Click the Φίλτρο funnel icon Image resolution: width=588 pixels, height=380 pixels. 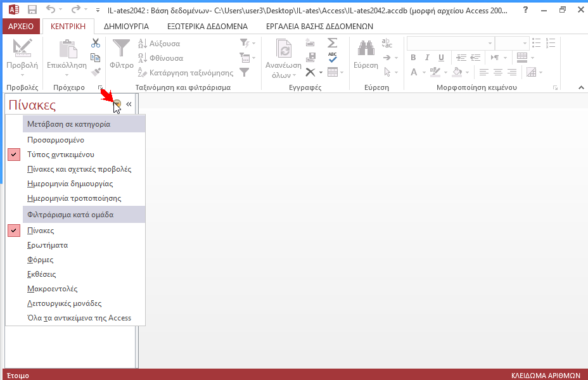[121, 49]
